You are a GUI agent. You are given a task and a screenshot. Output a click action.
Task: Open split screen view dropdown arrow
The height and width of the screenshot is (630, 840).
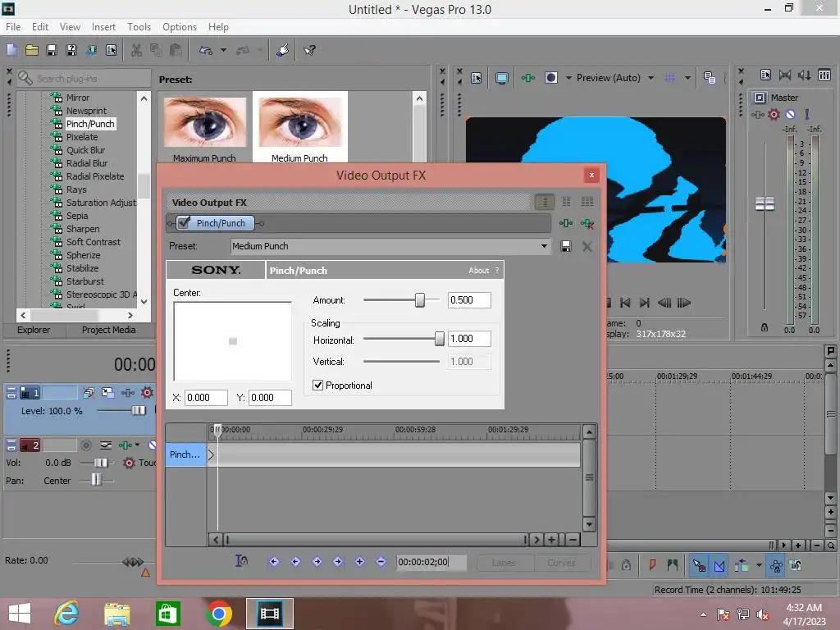coord(568,78)
